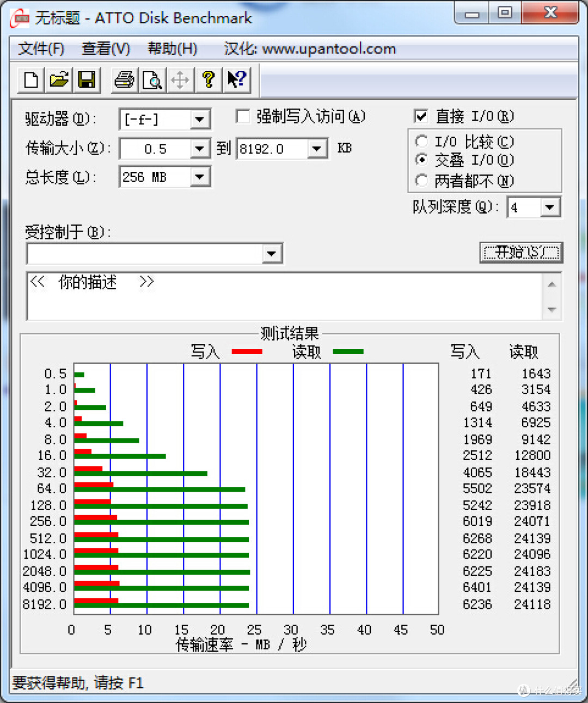This screenshot has height=703, width=588.
Task: Select the I/O 比较 radio button
Action: click(421, 142)
